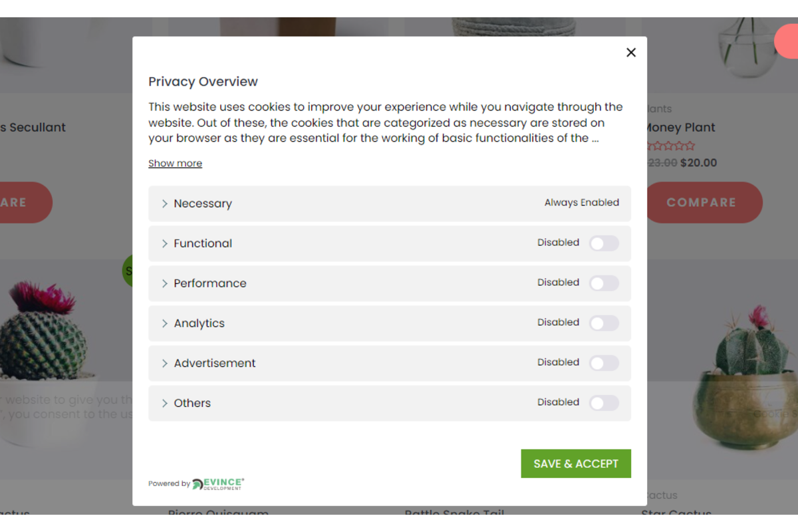
Task: Enable the Performance cookies toggle
Action: (x=604, y=283)
